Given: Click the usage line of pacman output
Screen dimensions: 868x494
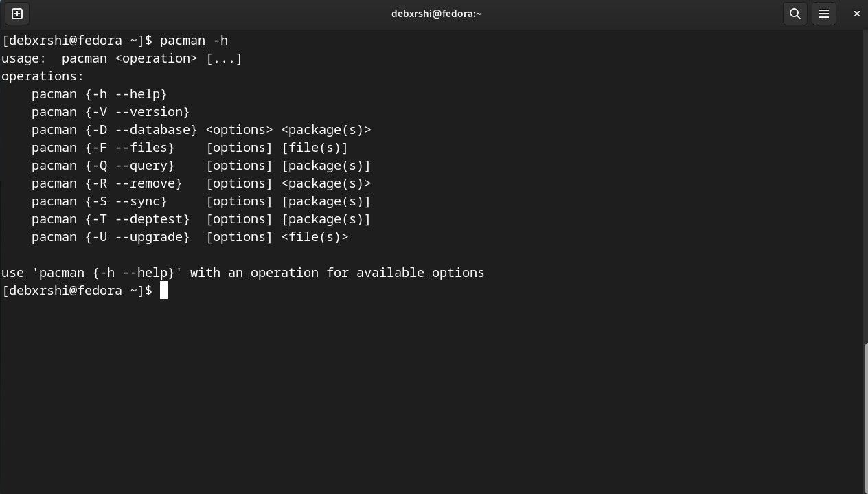Looking at the screenshot, I should [121, 58].
